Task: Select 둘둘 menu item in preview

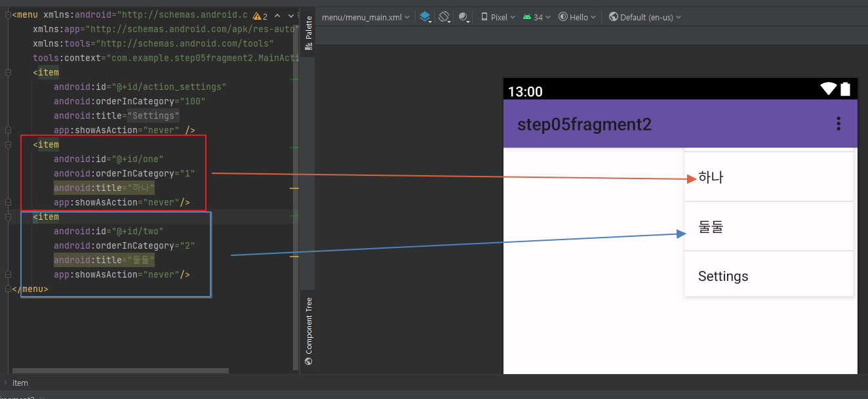Action: coord(768,226)
